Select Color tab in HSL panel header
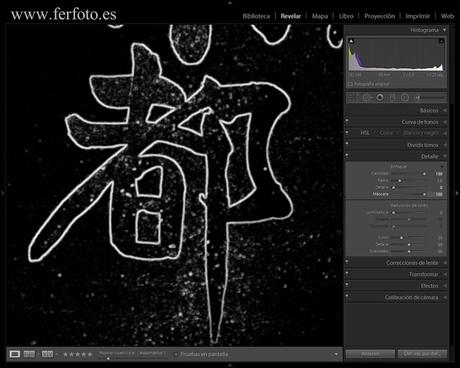The width and height of the screenshot is (460, 368). point(386,133)
